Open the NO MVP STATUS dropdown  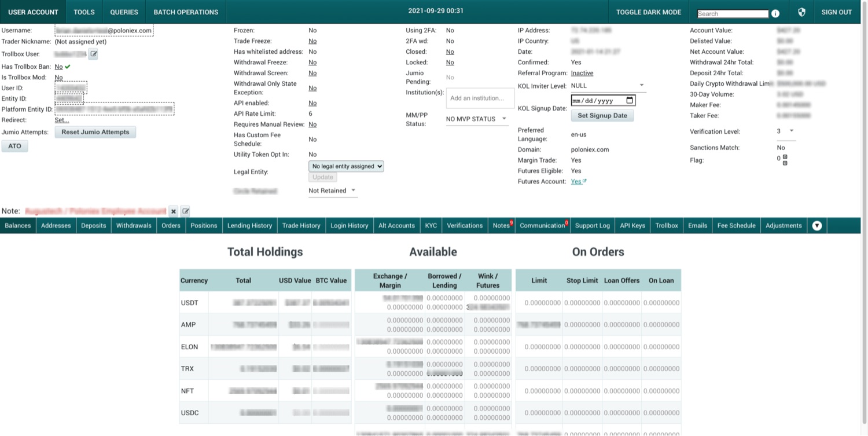[477, 119]
